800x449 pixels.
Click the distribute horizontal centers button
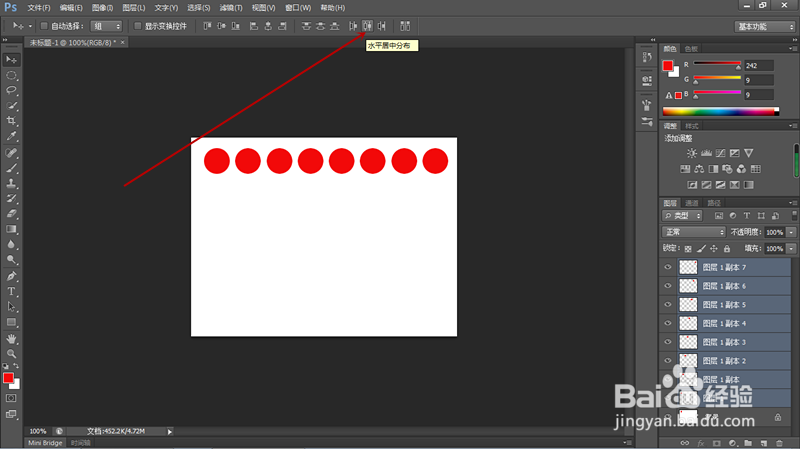367,26
